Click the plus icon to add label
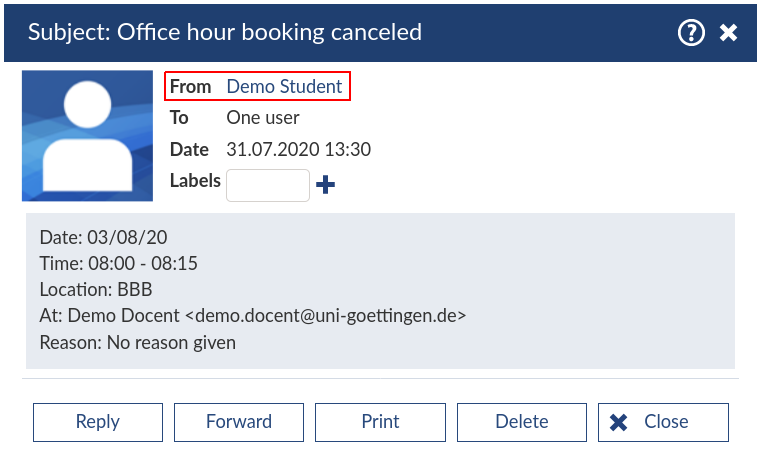The image size is (760, 469). pyautogui.click(x=325, y=185)
